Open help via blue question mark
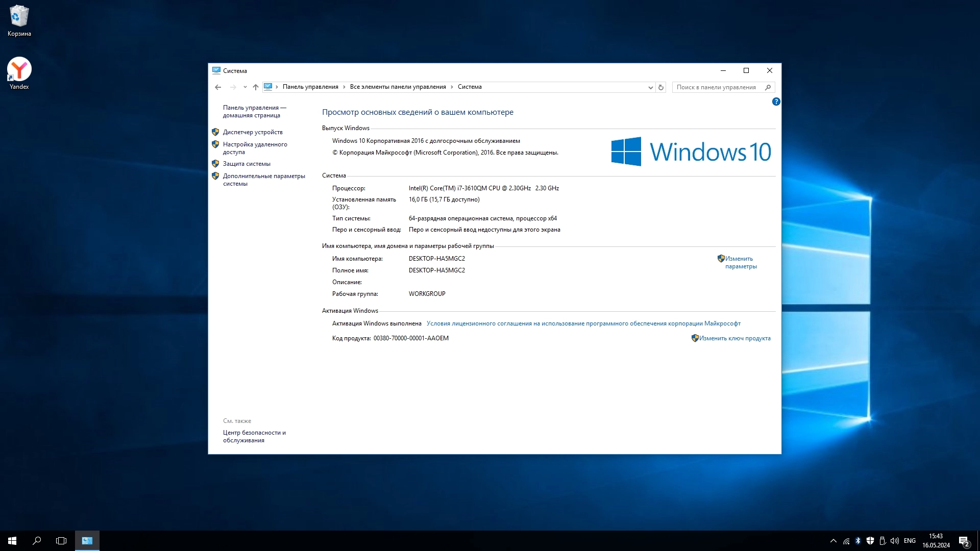The image size is (980, 551). (x=776, y=102)
